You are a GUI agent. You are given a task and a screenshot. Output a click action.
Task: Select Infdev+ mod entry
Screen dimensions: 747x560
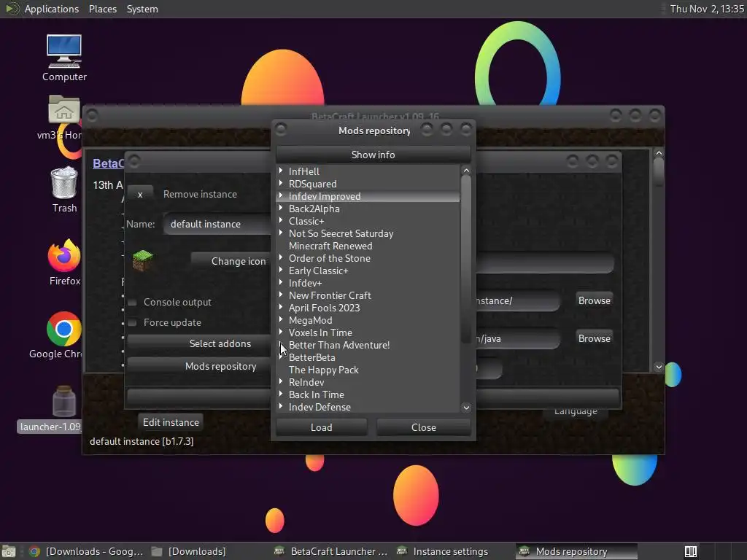305,283
